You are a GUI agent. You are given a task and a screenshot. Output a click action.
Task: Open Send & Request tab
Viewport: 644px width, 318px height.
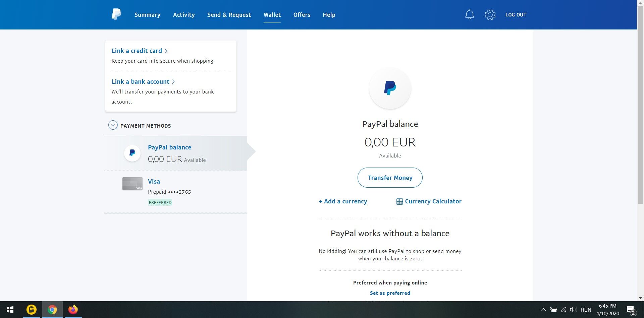(x=229, y=15)
